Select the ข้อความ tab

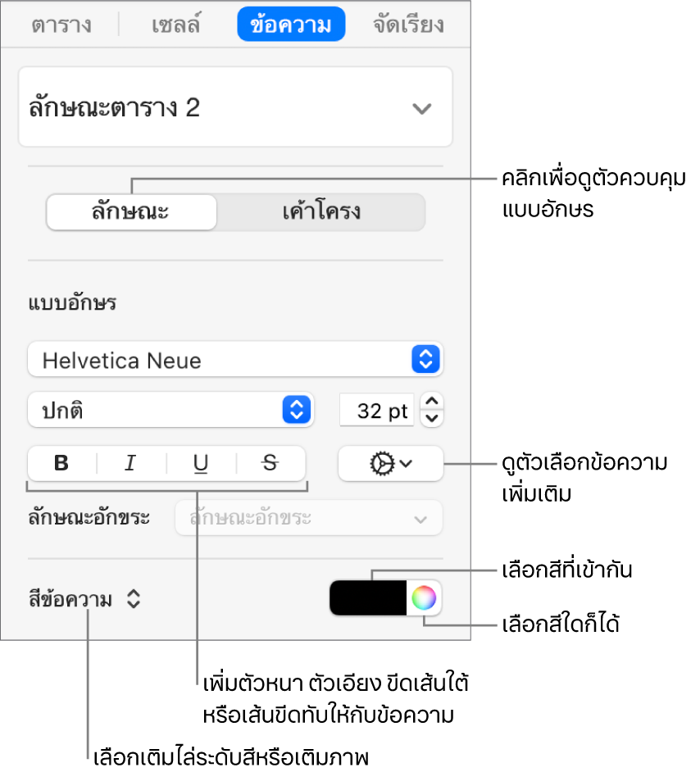point(291,24)
